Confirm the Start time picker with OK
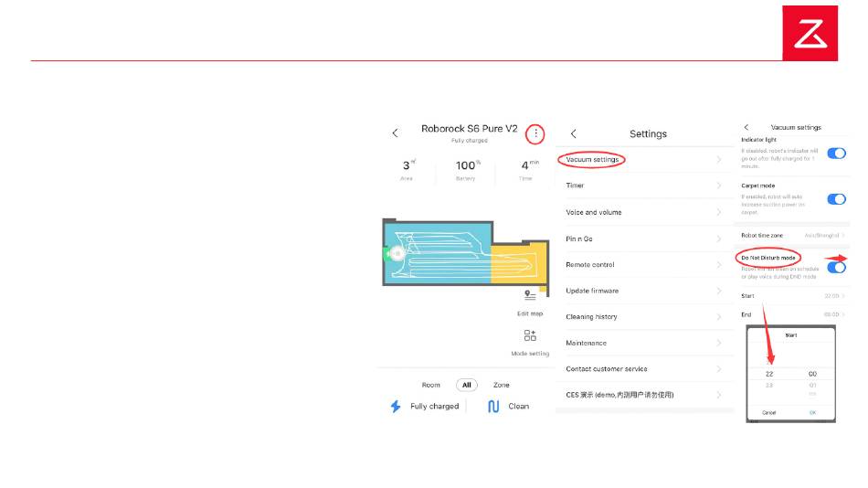868x488 pixels. (812, 413)
